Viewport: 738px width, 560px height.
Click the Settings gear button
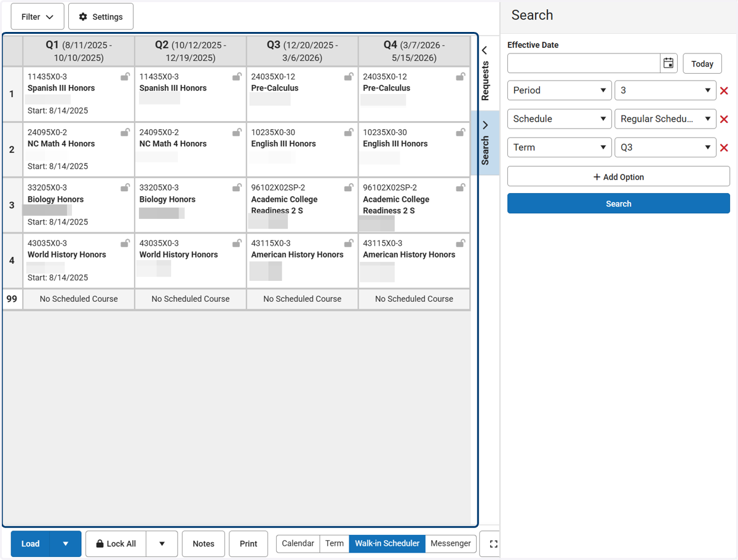pos(101,17)
